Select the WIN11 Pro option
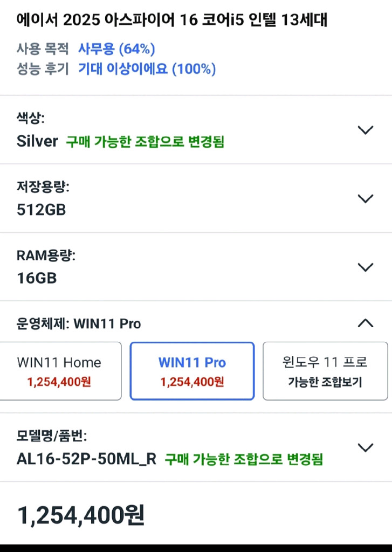Screen dimensions: 392x552 192,370
